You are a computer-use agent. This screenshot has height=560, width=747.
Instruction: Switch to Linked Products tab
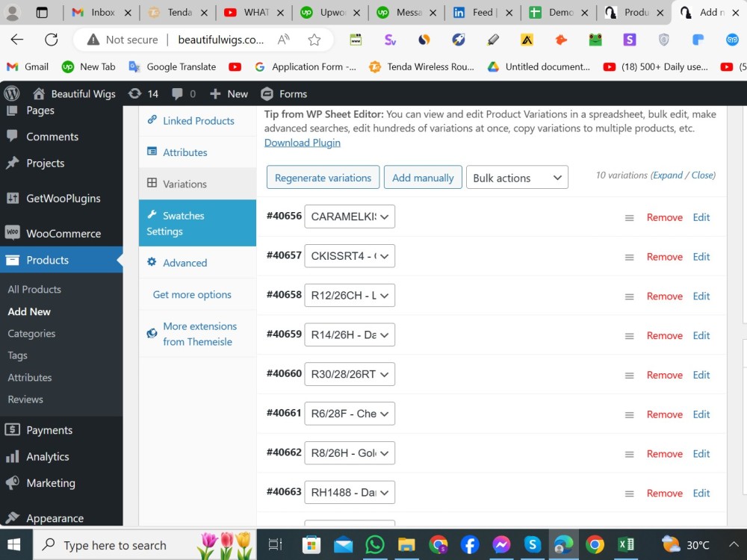(x=197, y=121)
